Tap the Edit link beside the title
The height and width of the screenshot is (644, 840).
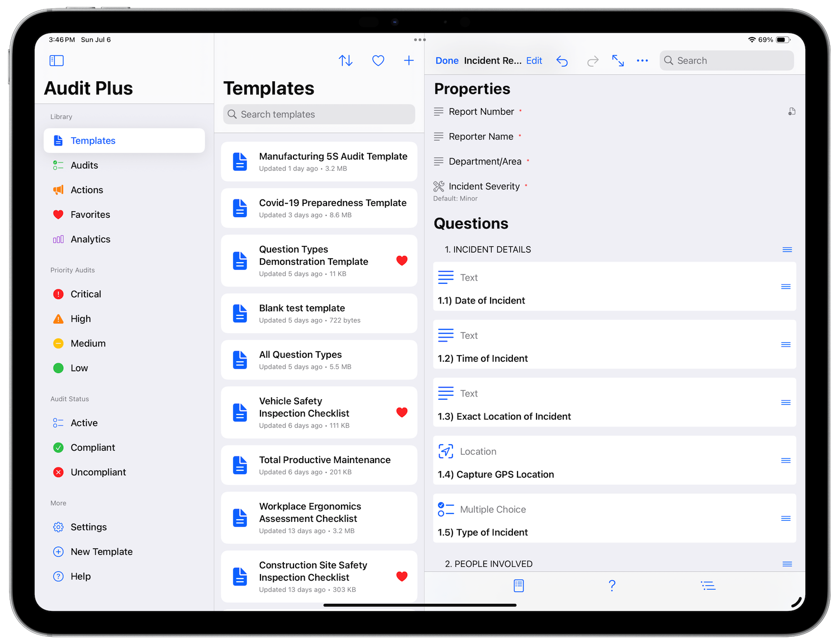534,60
